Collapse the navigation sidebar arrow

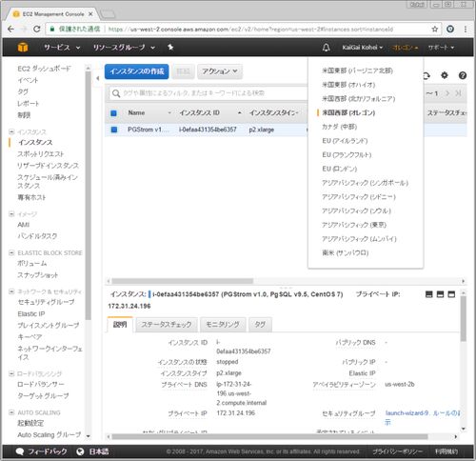click(98, 78)
